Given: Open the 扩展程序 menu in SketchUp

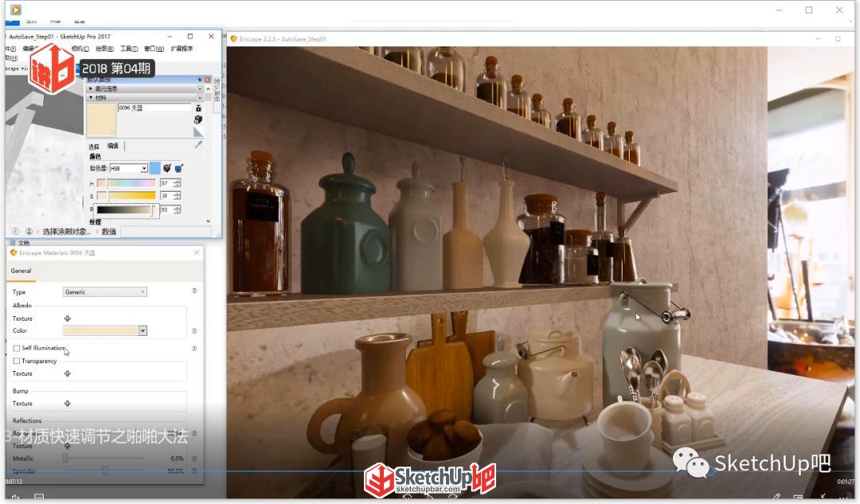Looking at the screenshot, I should coord(182,49).
